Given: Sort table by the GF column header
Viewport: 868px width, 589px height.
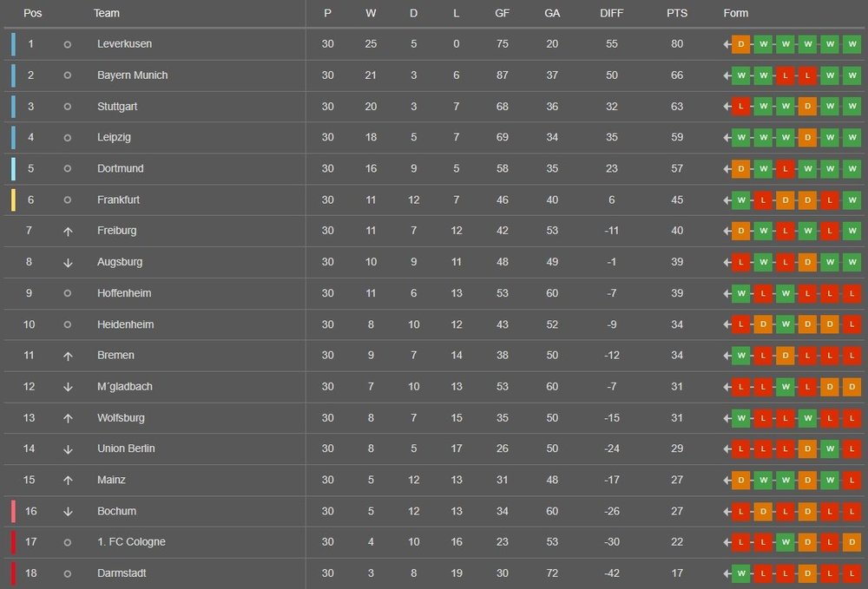Looking at the screenshot, I should (502, 13).
